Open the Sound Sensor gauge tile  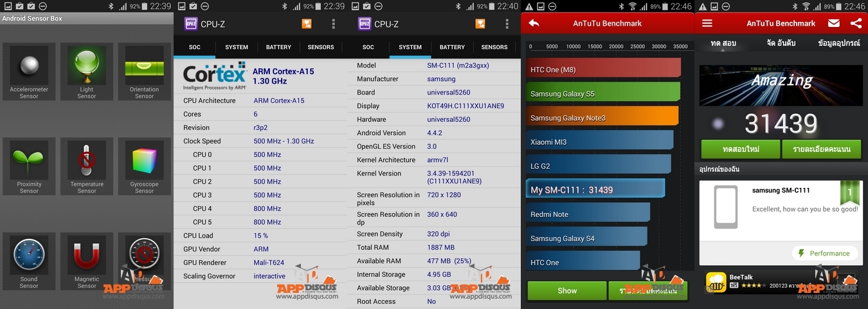[x=29, y=261]
